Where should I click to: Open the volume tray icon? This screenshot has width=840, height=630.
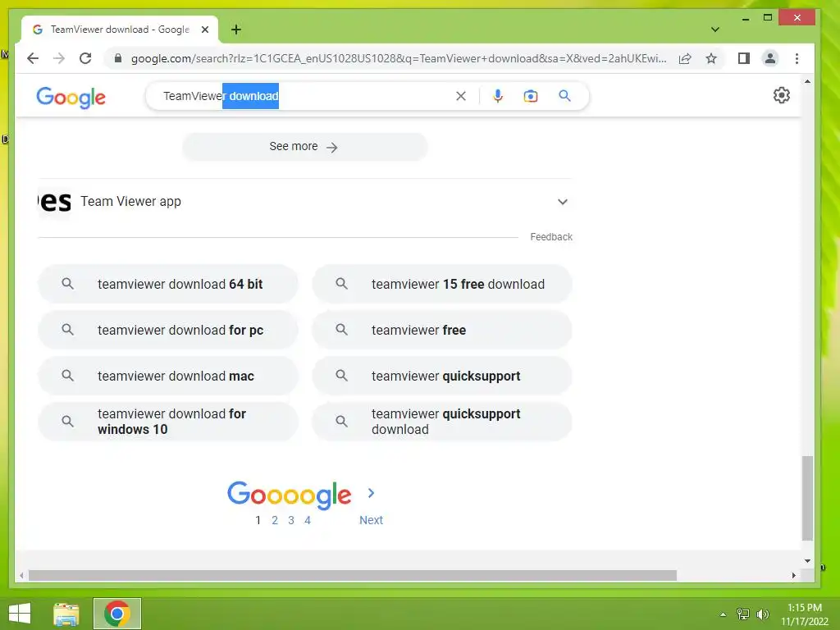point(762,614)
